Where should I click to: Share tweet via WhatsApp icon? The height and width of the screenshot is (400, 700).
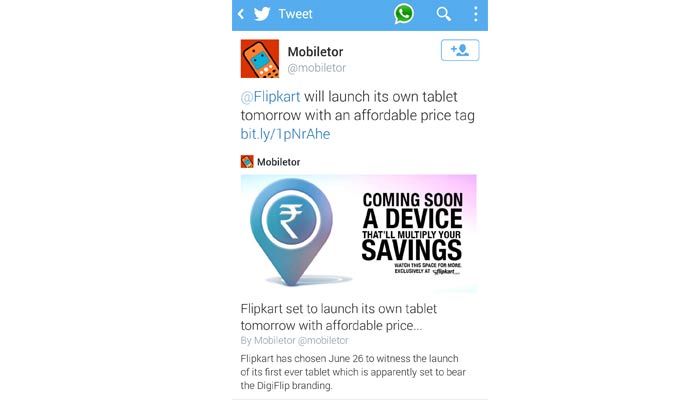(404, 14)
